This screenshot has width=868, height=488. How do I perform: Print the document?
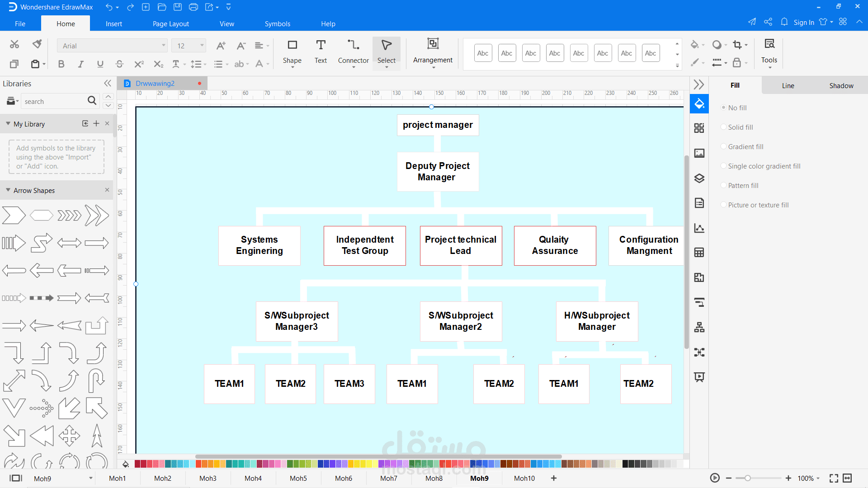pos(193,7)
